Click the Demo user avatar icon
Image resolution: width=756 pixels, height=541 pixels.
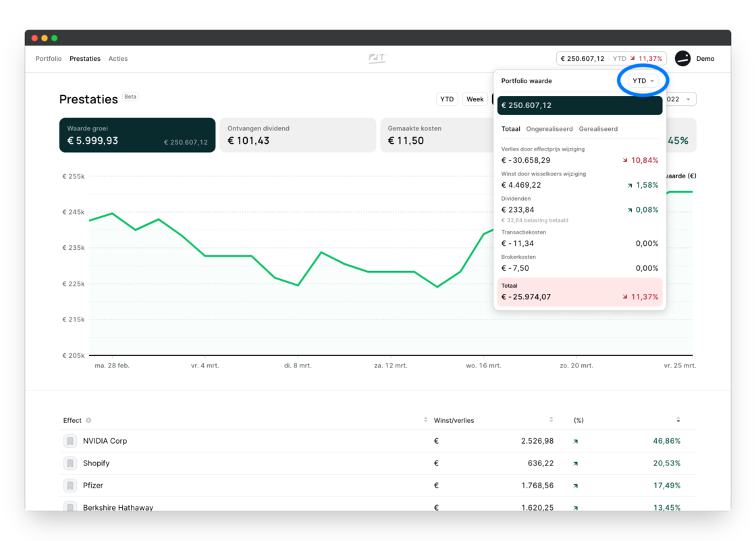click(682, 59)
